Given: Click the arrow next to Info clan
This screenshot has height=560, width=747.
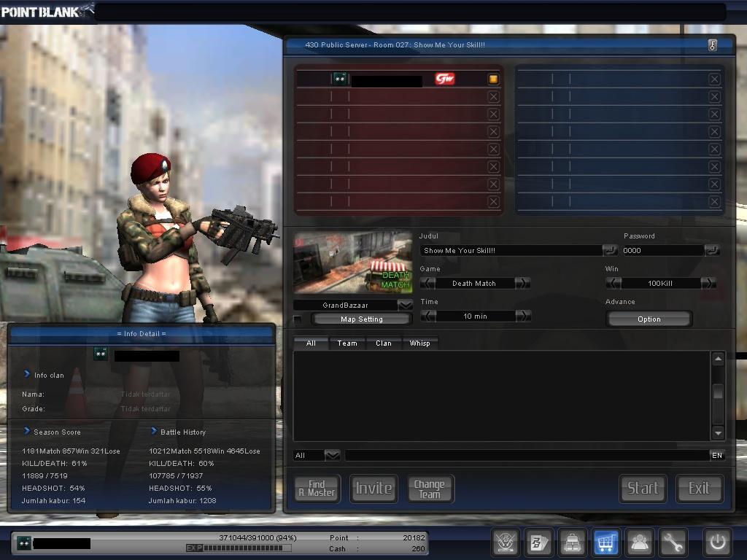Looking at the screenshot, I should click(27, 374).
